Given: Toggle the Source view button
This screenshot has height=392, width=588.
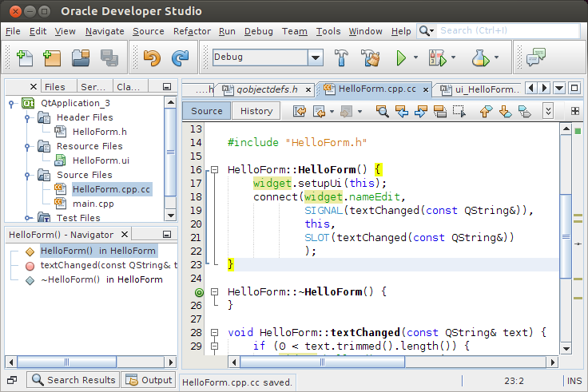Looking at the screenshot, I should [x=207, y=111].
